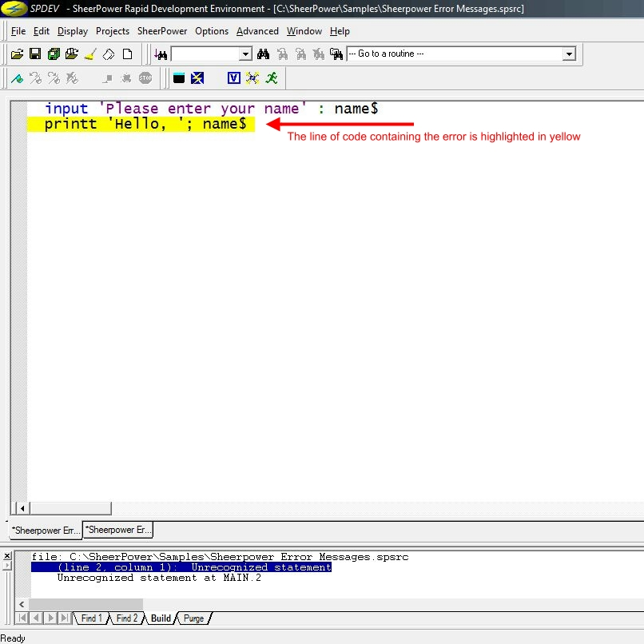This screenshot has width=644, height=644.
Task: Click the small arrow button below output close
Action: pyautogui.click(x=7, y=566)
